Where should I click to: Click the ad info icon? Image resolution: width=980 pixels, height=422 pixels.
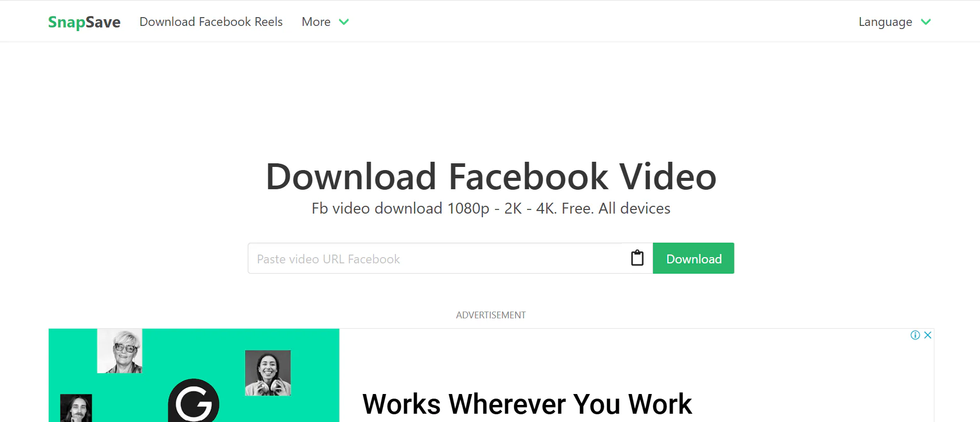(915, 335)
